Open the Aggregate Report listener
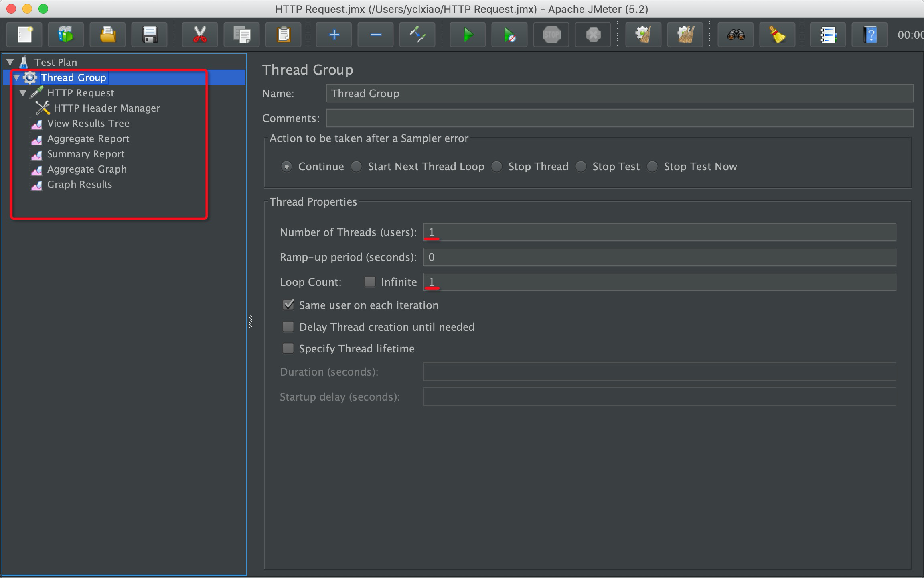This screenshot has width=924, height=578. coord(88,139)
